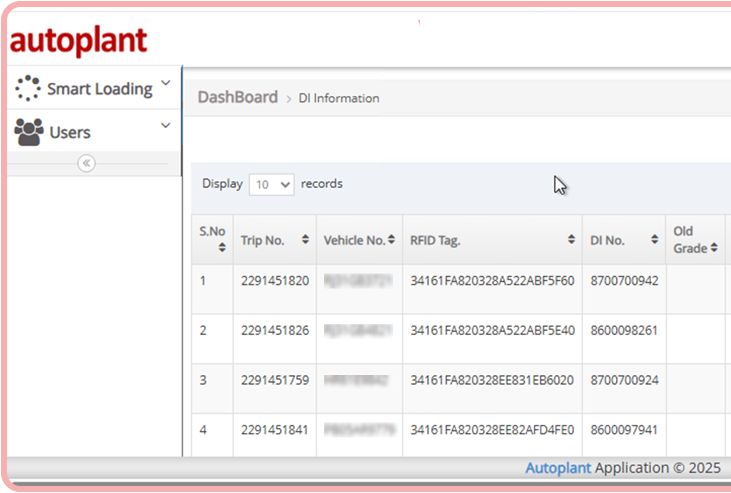This screenshot has height=493, width=731.
Task: Sort table by RFID Tag column
Action: tap(571, 240)
